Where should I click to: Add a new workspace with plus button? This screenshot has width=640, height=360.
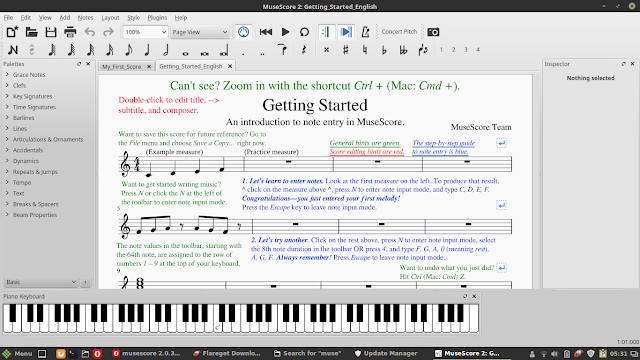85,282
